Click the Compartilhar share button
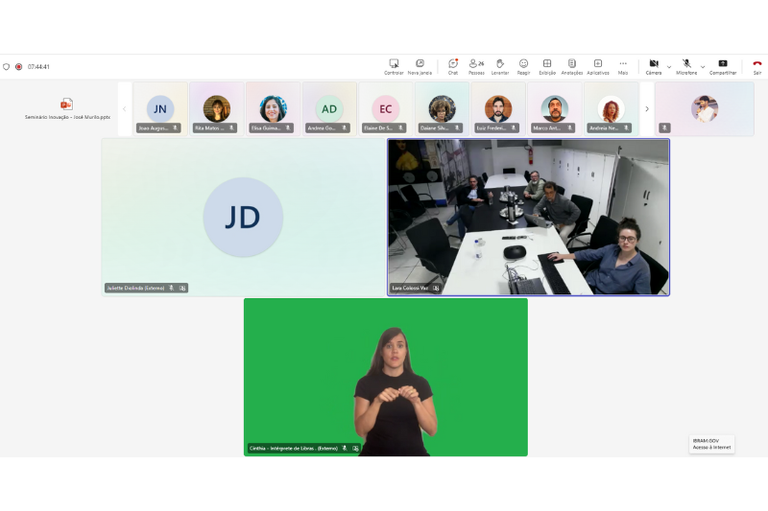The height and width of the screenshot is (511, 768). 723,66
